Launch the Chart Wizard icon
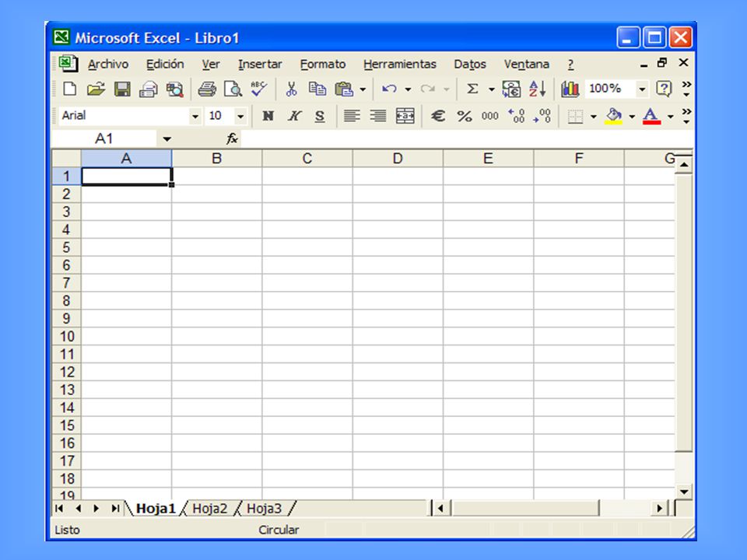Image resolution: width=747 pixels, height=560 pixels. (570, 89)
